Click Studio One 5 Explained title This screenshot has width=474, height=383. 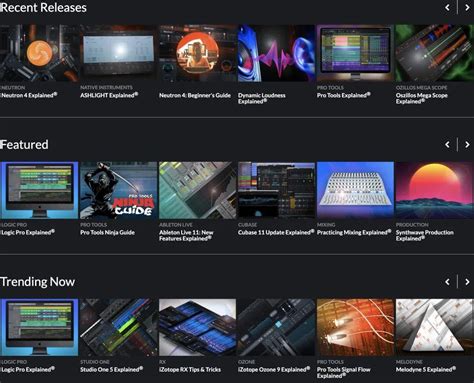111,370
